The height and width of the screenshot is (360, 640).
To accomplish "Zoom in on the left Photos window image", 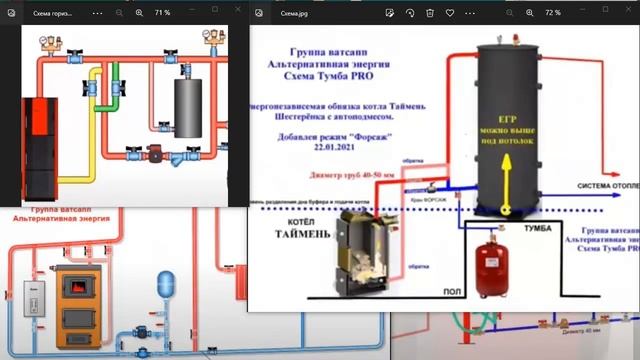I will pyautogui.click(x=139, y=13).
